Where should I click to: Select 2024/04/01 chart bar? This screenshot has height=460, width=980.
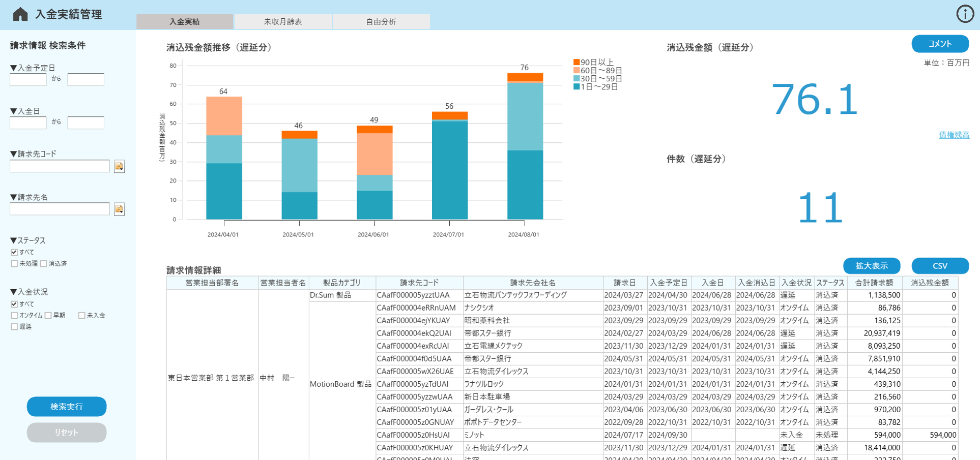pyautogui.click(x=224, y=158)
